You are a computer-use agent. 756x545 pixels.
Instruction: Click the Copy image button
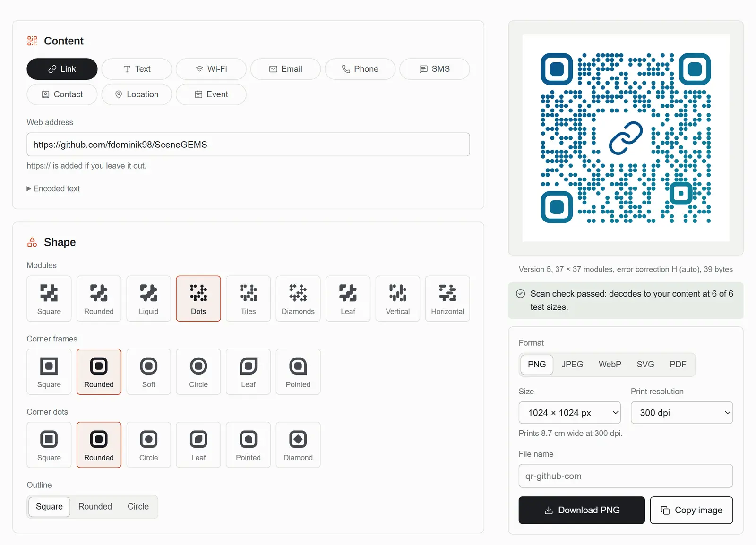point(691,510)
